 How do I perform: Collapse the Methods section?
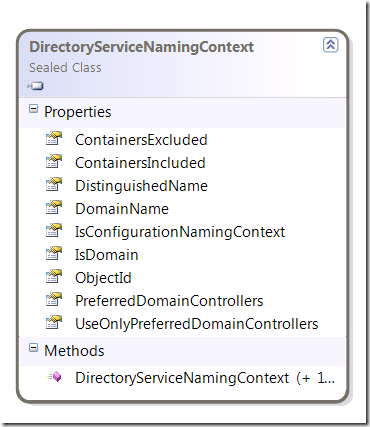click(x=33, y=348)
